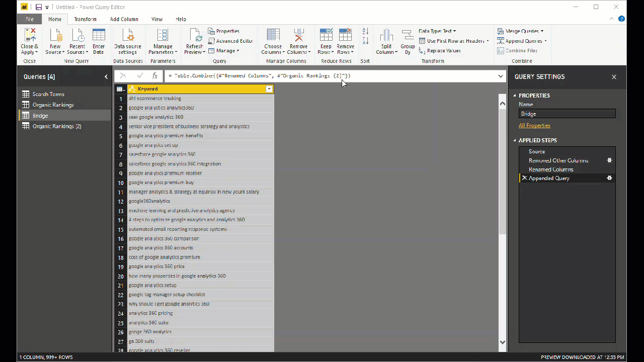This screenshot has width=644, height=362.
Task: Open the Add Column tab
Action: coord(124,19)
